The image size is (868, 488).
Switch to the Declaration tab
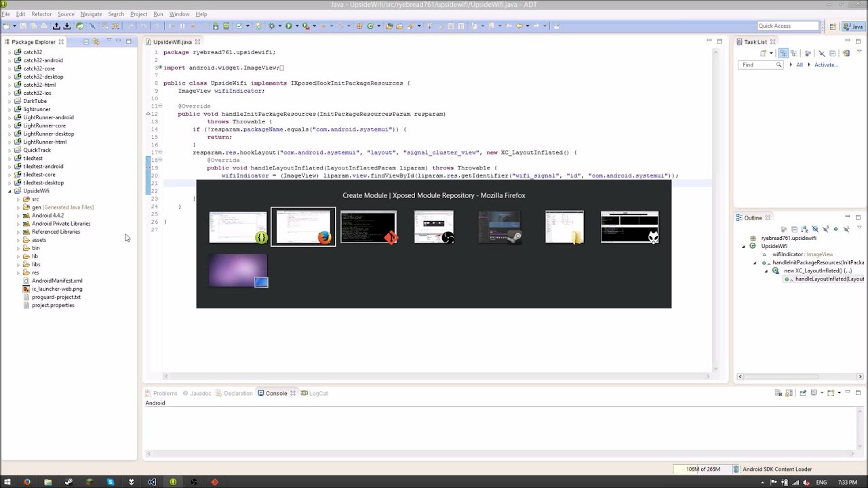click(234, 393)
